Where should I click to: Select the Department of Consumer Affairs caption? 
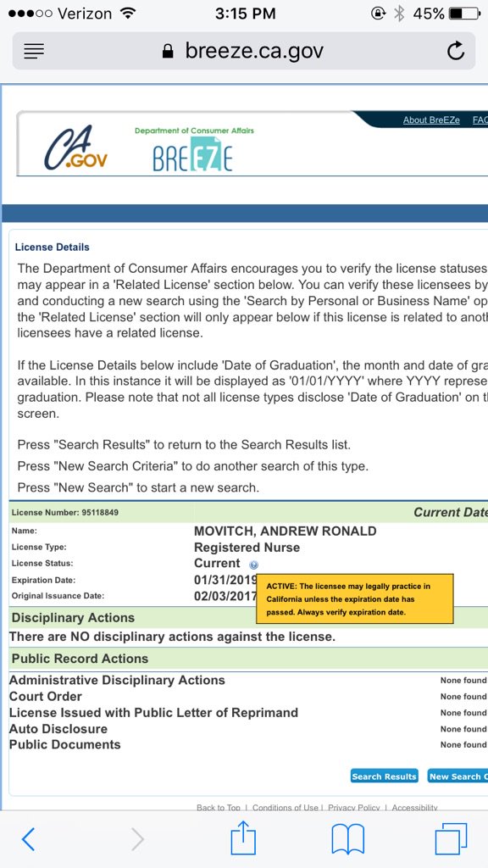(194, 131)
